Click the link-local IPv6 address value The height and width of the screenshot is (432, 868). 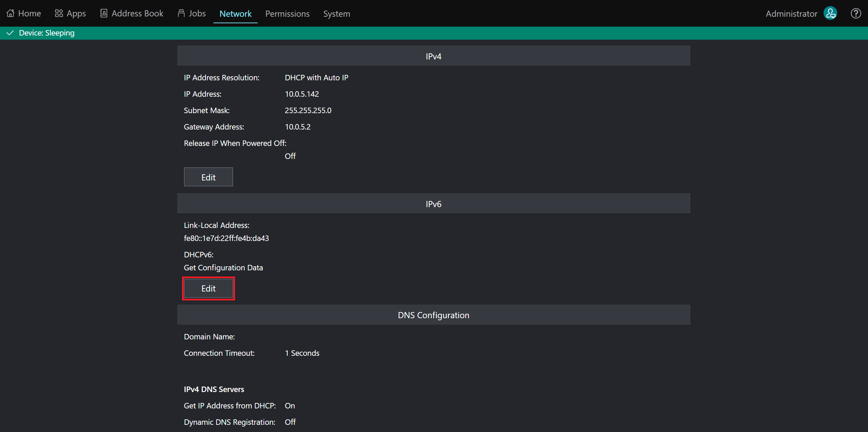coord(226,238)
